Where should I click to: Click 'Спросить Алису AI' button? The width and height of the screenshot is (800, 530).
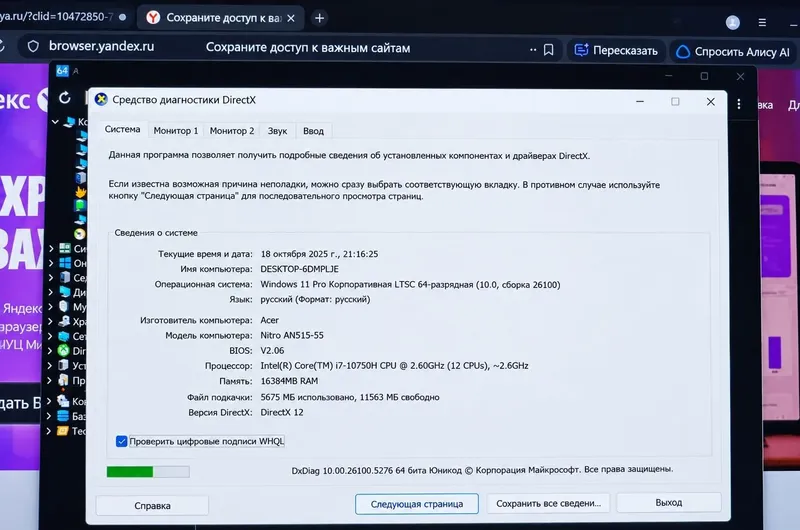coord(733,52)
